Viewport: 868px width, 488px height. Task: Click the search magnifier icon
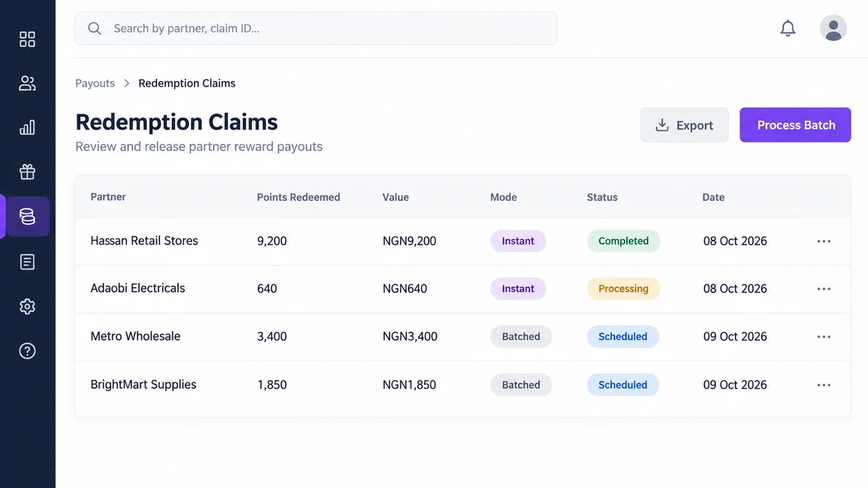(95, 29)
